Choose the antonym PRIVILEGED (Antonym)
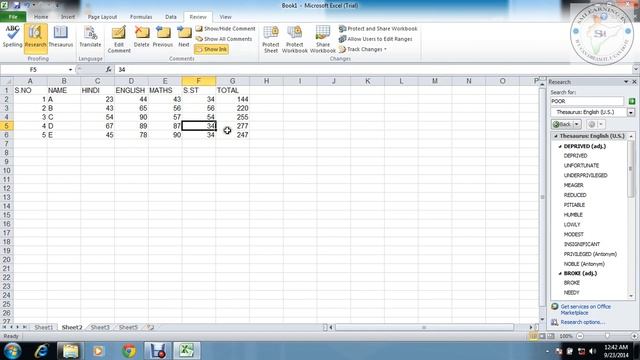Screen dimensions: 640x360 pyautogui.click(x=590, y=254)
